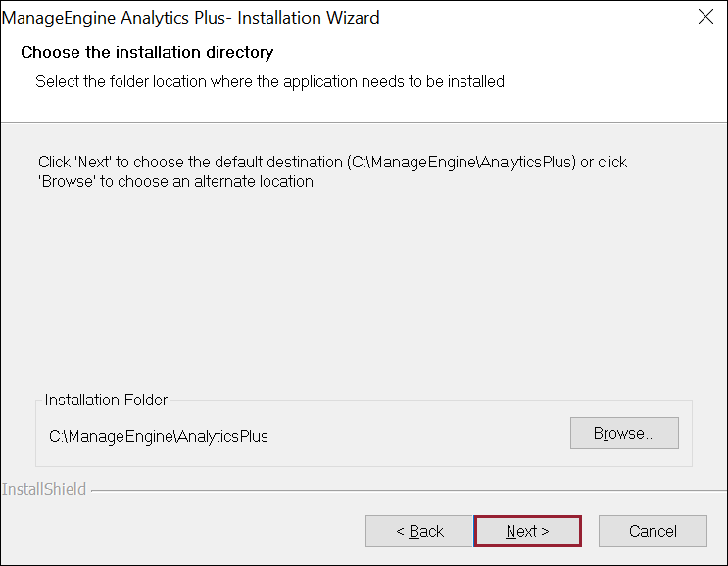Viewport: 728px width, 566px height.
Task: Proceed with the Next button
Action: click(527, 531)
